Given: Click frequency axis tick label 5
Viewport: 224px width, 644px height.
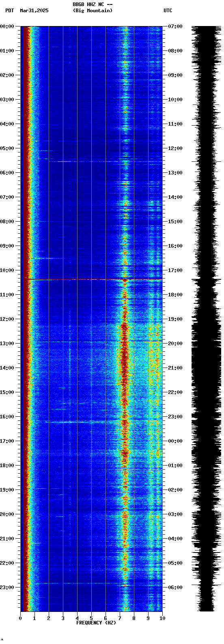Looking at the screenshot, I should 91,618.
